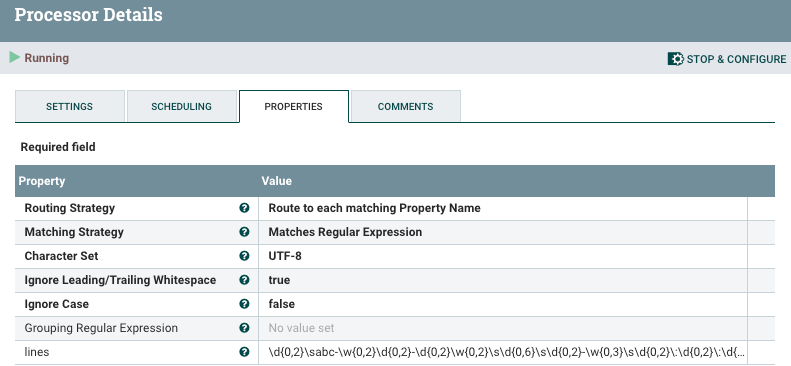Click the help icon for lines property

click(244, 352)
